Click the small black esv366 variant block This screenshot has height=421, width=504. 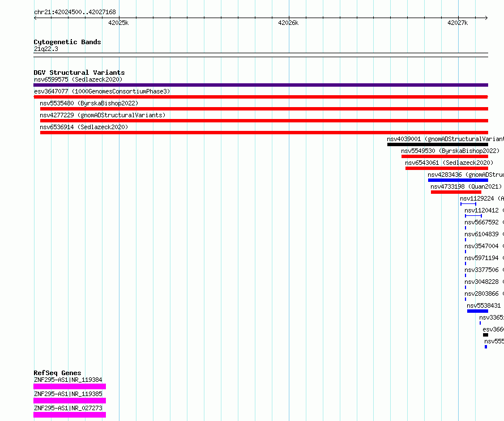click(486, 335)
